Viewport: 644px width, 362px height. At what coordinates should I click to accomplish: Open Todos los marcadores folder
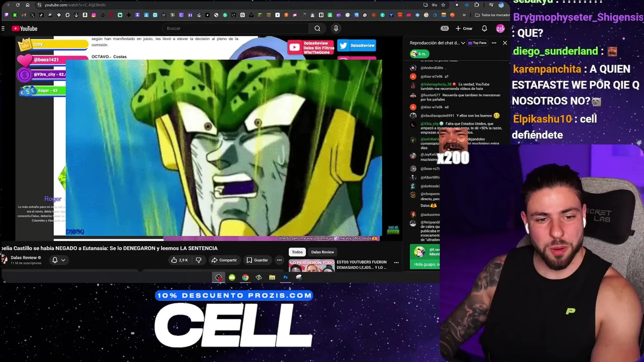tap(492, 15)
